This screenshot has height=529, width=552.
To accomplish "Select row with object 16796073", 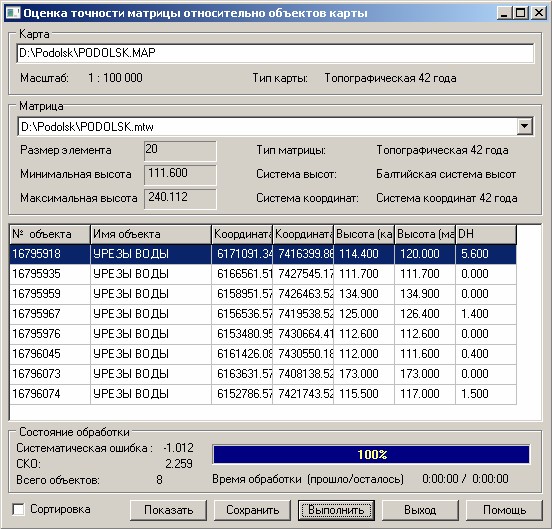I will [263, 374].
